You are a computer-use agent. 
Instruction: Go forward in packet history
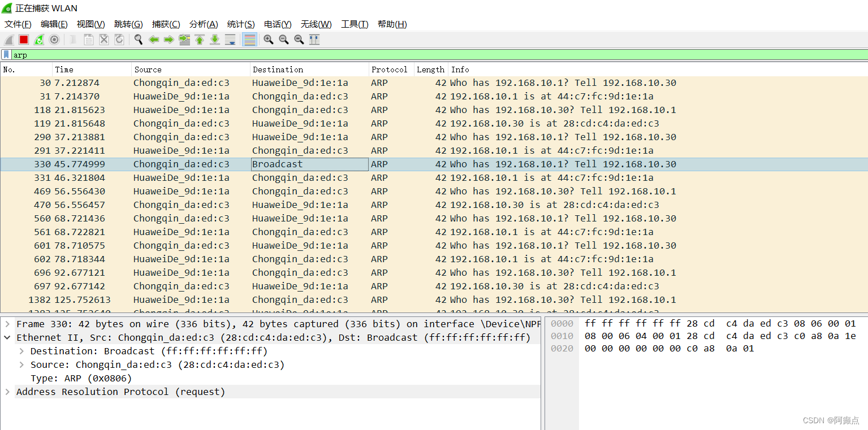tap(169, 40)
